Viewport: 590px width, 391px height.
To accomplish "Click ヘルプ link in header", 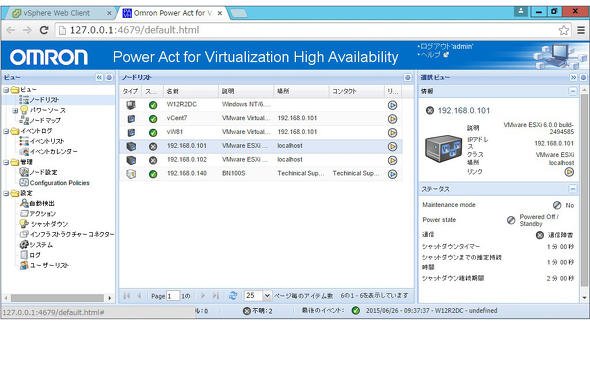I will point(430,55).
